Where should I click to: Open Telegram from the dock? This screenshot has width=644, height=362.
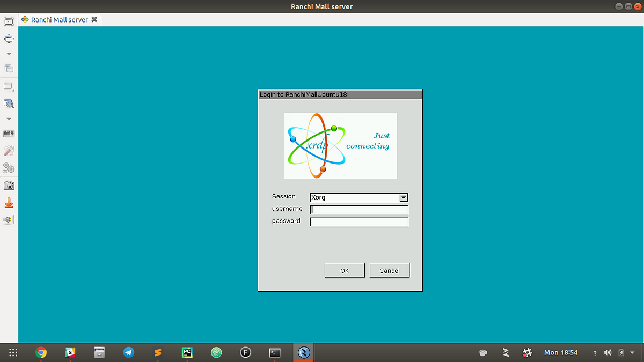(128, 352)
